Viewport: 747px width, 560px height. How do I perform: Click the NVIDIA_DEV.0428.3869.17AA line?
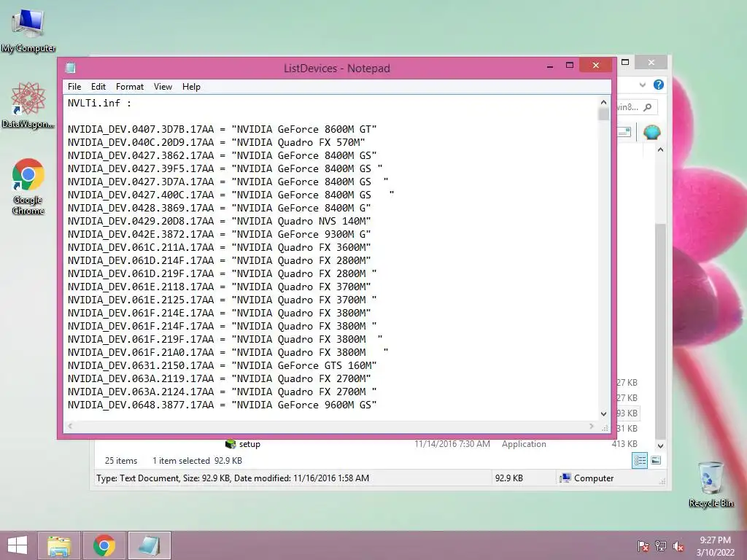219,208
